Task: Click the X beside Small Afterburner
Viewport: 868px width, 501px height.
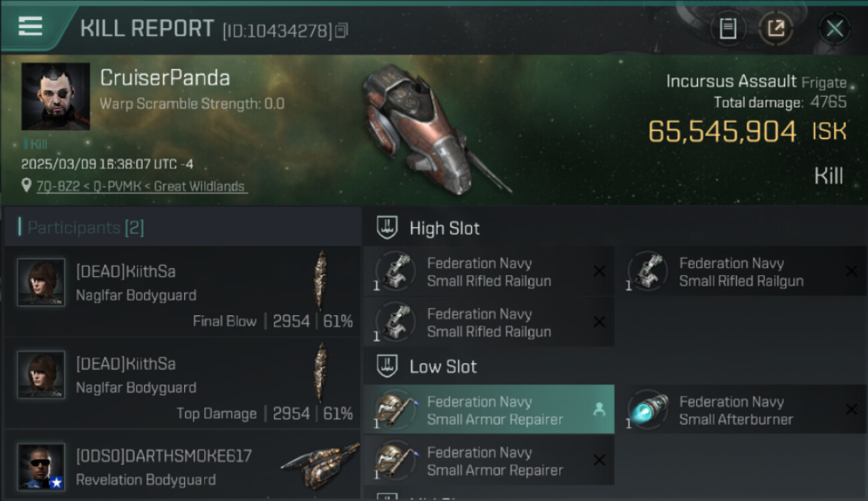Action: click(851, 409)
